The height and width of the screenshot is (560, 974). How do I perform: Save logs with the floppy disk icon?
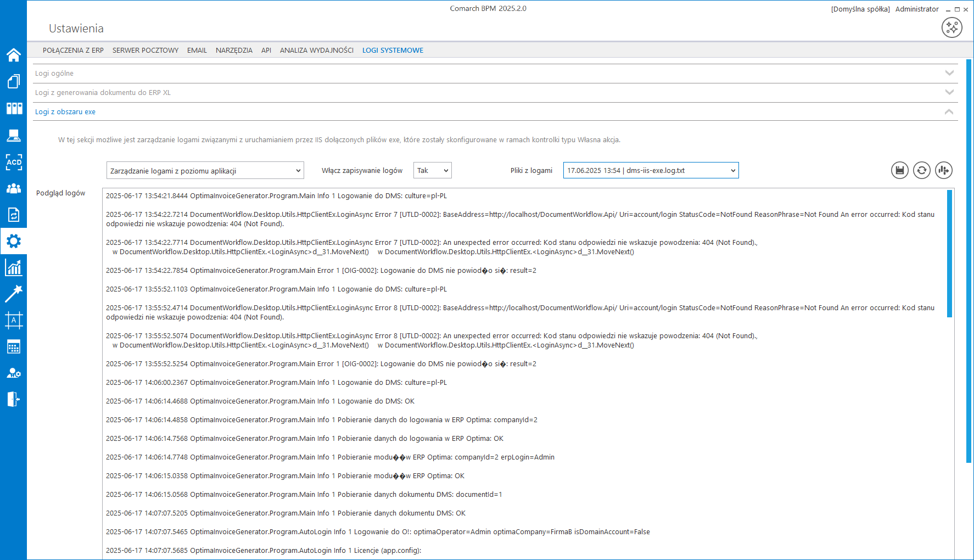pos(899,170)
